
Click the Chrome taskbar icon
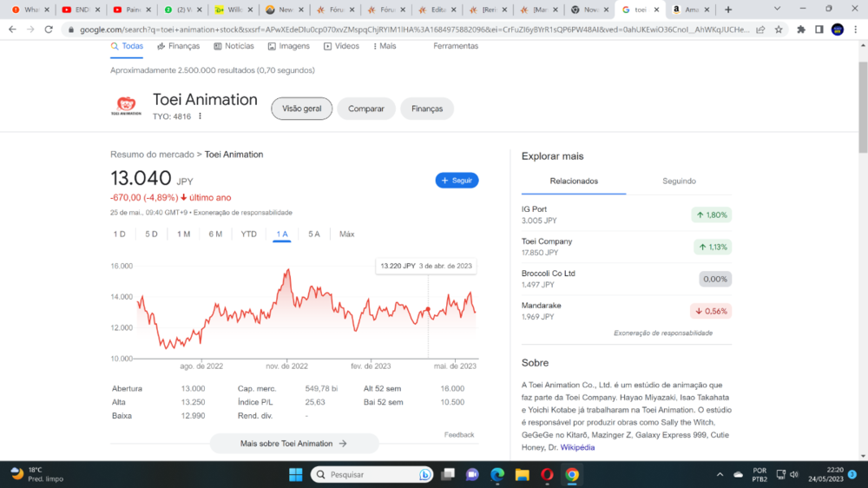(572, 475)
